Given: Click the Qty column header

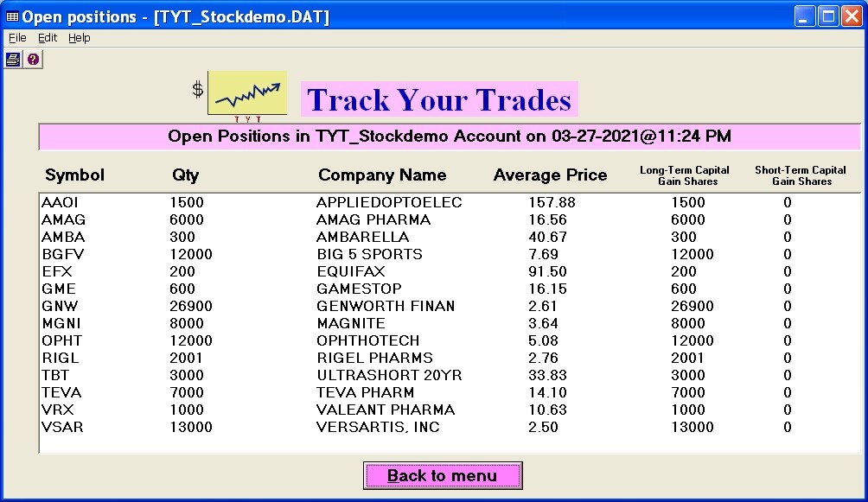Looking at the screenshot, I should pyautogui.click(x=186, y=175).
